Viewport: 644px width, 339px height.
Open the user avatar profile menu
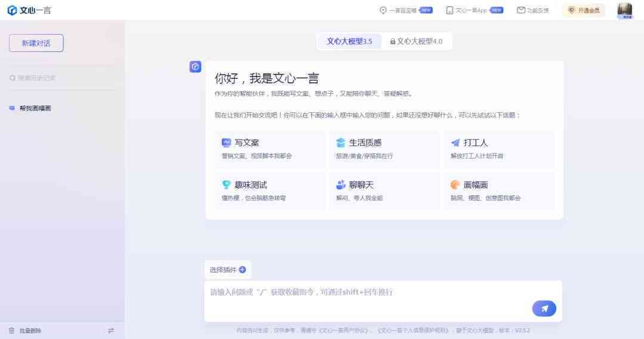625,10
